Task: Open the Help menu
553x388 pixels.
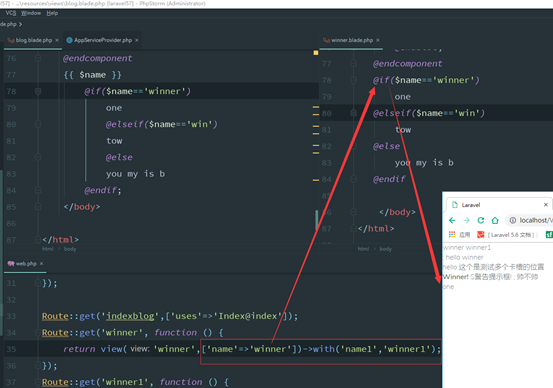Action: pyautogui.click(x=52, y=13)
